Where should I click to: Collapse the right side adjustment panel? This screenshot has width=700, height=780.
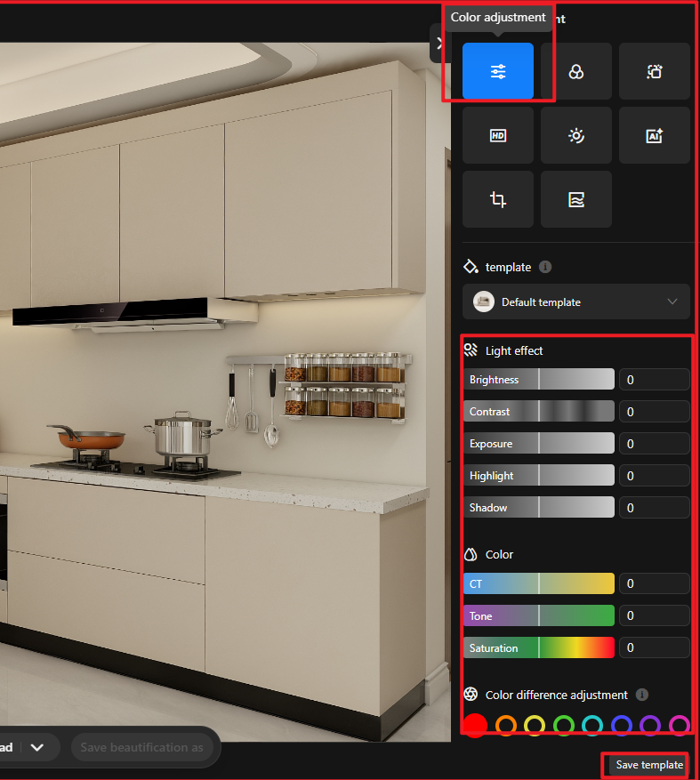coord(439,43)
